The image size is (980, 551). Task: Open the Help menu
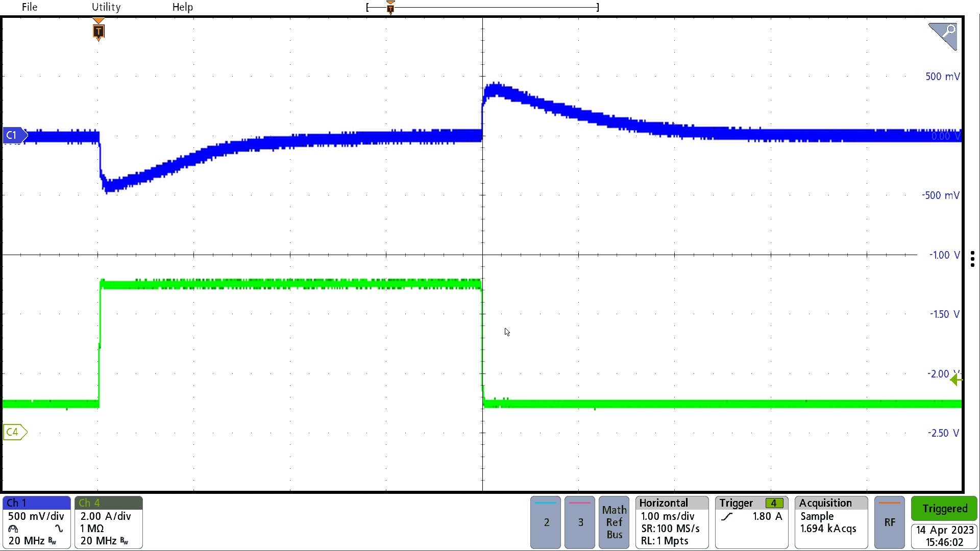click(x=182, y=7)
